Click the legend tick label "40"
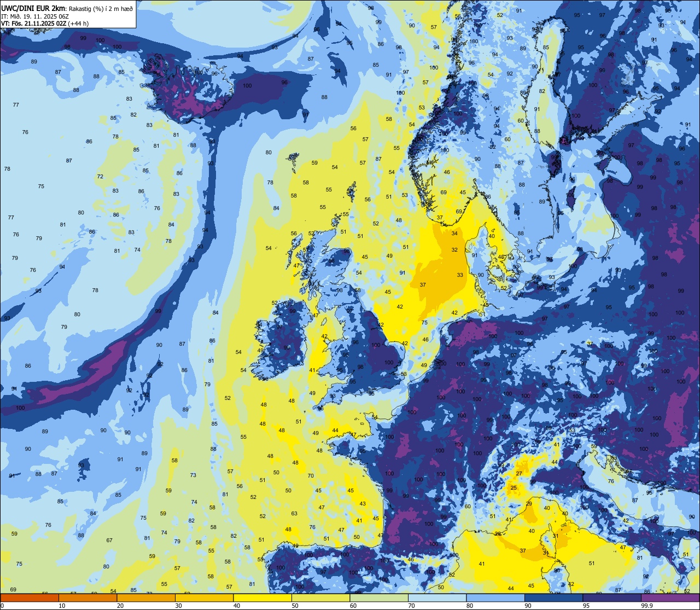700x610 pixels. click(237, 606)
